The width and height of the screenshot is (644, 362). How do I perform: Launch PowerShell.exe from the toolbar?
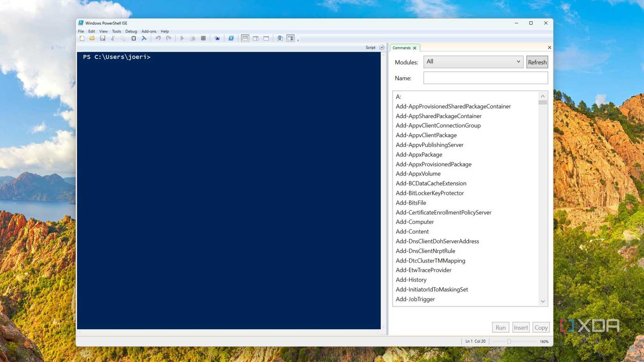coord(231,38)
